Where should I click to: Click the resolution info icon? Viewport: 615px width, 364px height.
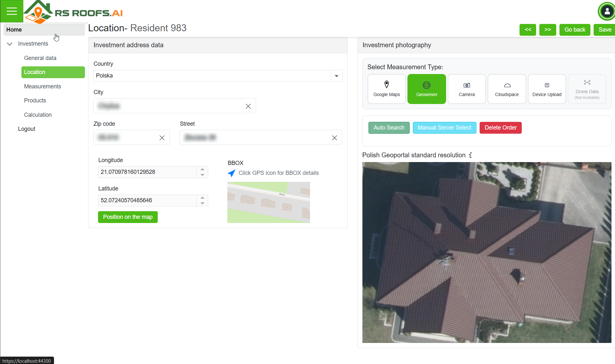click(x=470, y=155)
